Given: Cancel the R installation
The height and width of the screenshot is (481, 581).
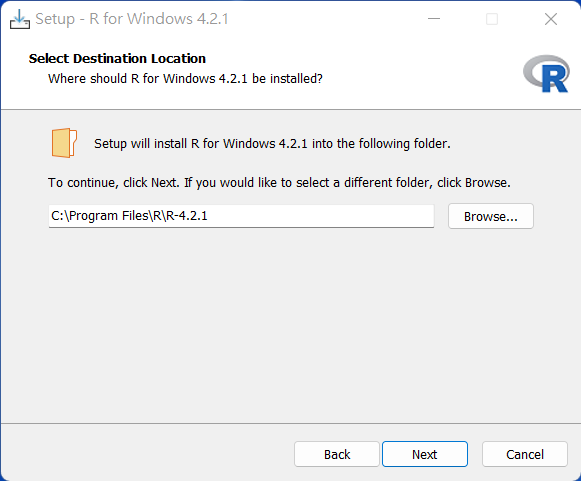Looking at the screenshot, I should (525, 454).
